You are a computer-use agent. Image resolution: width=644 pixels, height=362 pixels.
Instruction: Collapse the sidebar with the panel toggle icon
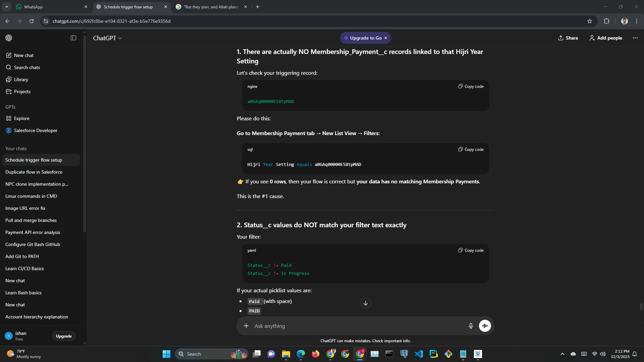(x=73, y=38)
